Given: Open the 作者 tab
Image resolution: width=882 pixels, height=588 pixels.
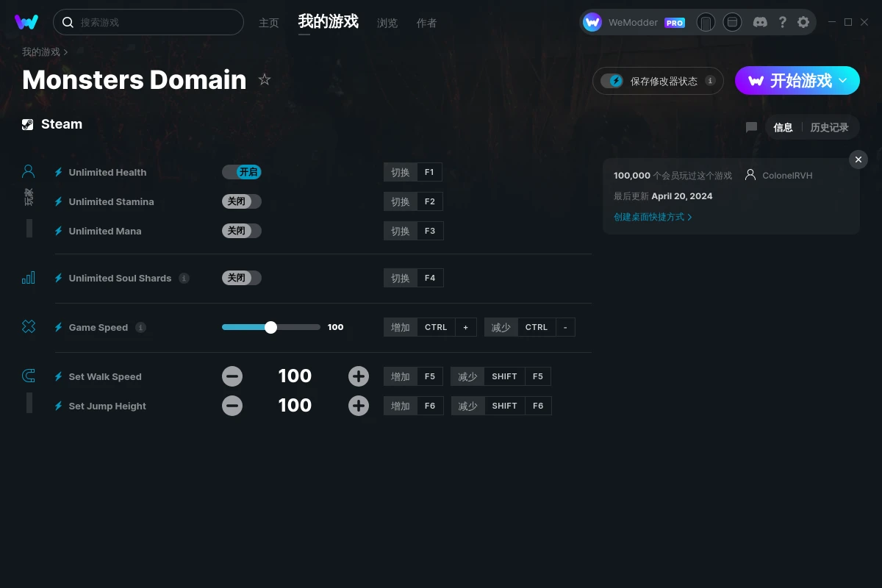Looking at the screenshot, I should click(426, 23).
